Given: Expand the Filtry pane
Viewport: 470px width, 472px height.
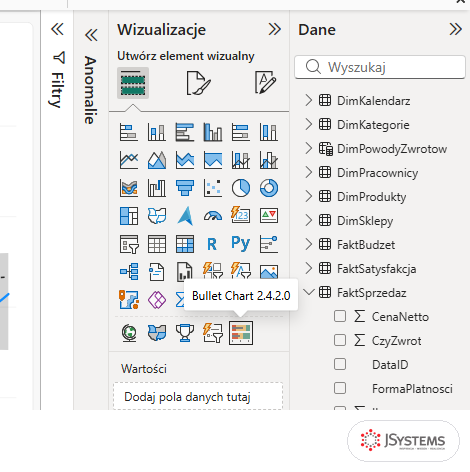Looking at the screenshot, I should point(57,29).
